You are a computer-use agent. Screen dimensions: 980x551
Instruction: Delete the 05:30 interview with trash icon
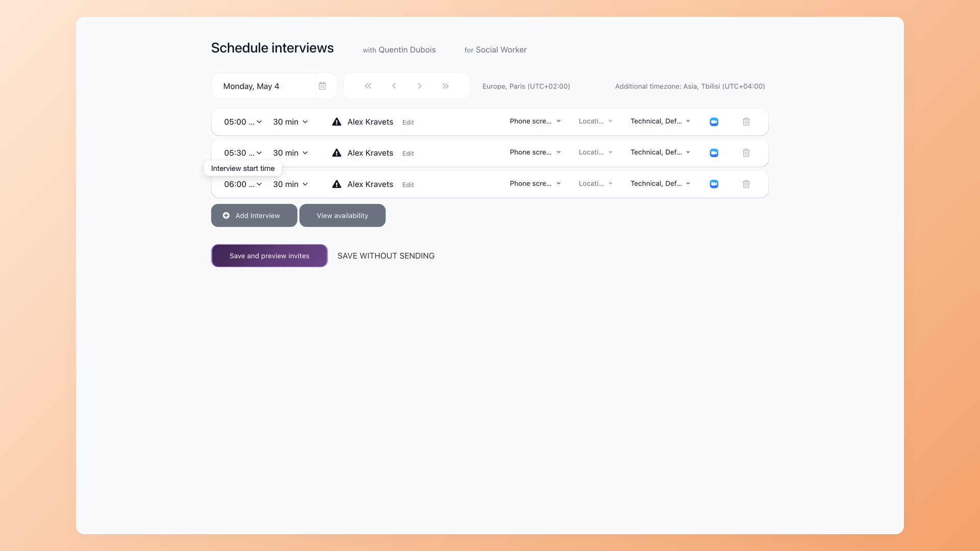click(x=746, y=153)
